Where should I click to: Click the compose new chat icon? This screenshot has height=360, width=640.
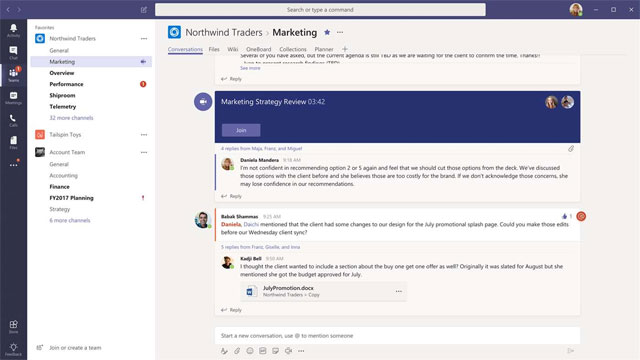click(x=144, y=9)
